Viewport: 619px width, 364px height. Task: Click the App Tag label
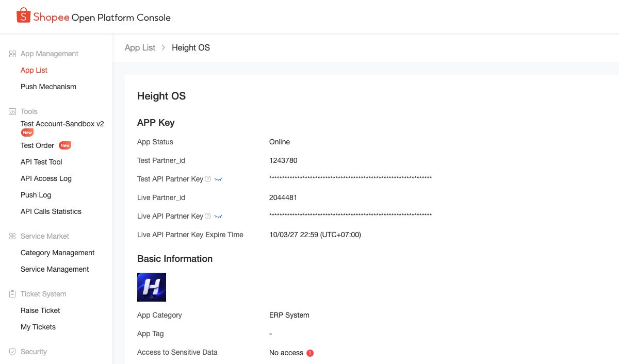[x=151, y=334]
